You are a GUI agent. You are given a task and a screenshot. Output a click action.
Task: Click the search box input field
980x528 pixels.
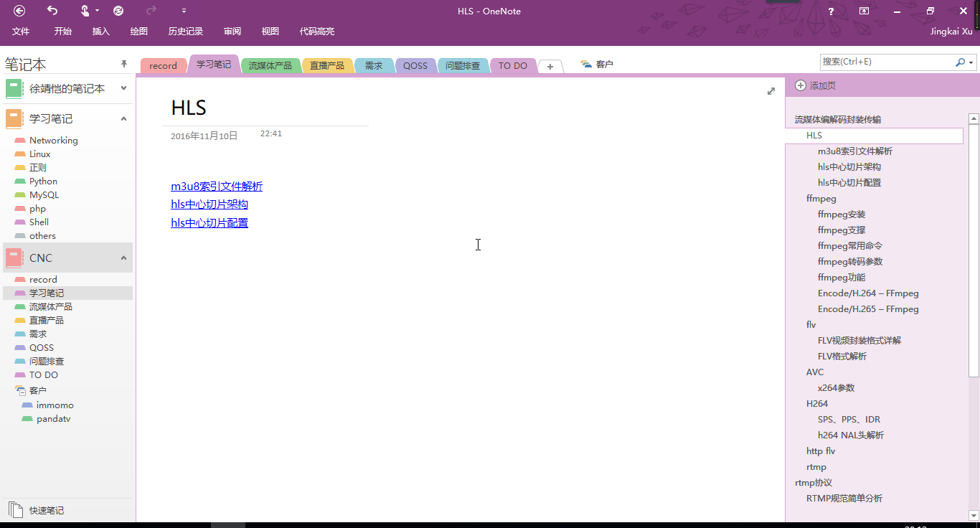coord(887,62)
